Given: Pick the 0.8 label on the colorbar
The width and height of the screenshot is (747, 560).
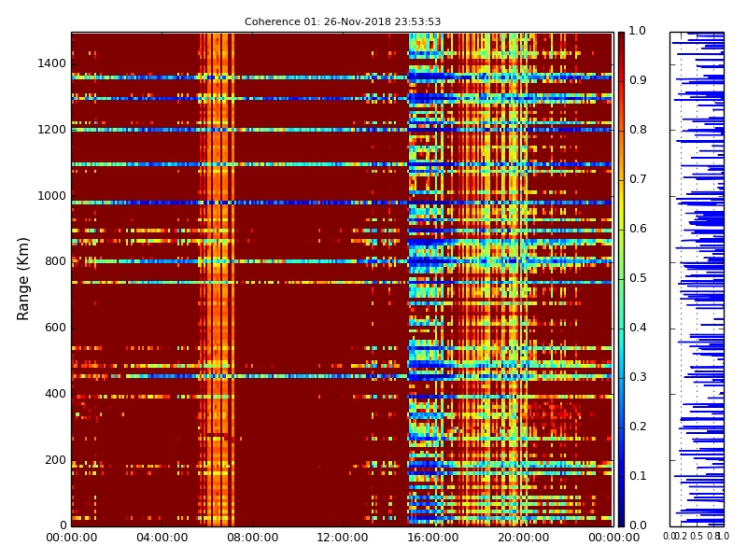Looking at the screenshot, I should [638, 130].
